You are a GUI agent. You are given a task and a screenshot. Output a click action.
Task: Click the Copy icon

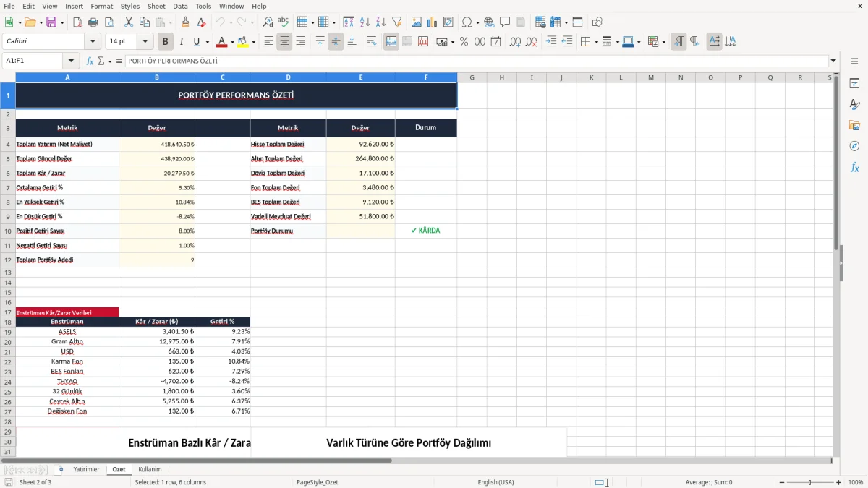145,22
